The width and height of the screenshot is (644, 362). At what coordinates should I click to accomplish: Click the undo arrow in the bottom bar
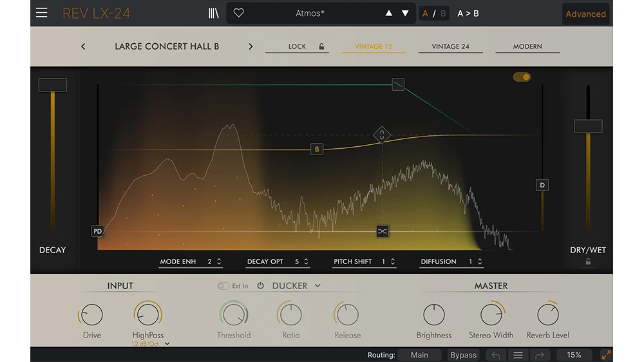click(496, 355)
